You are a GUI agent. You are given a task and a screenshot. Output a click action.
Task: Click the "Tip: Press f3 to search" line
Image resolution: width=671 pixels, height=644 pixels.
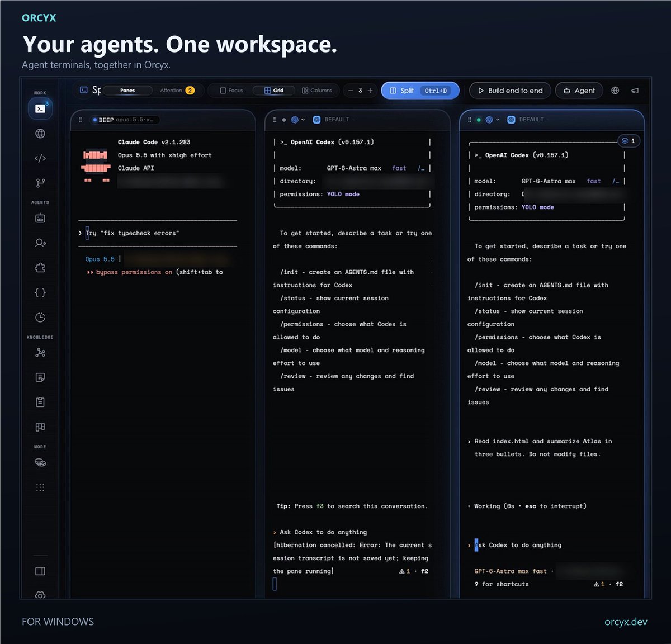(x=352, y=506)
